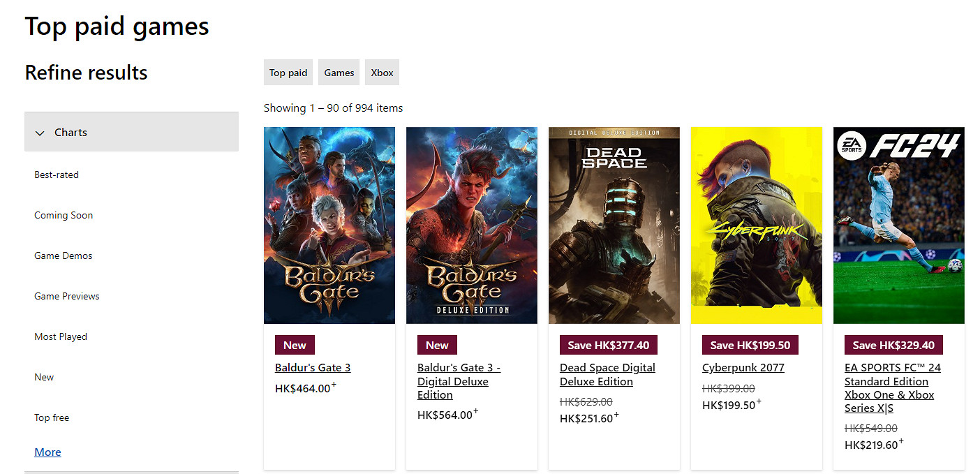Select the Most Played chart filter

coord(61,336)
